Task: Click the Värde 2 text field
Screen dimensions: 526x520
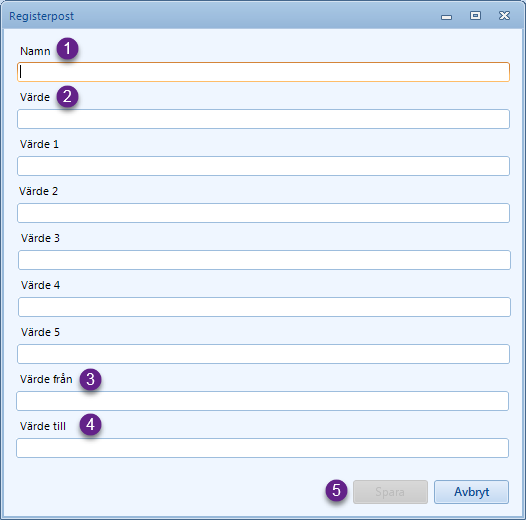Action: [x=263, y=213]
